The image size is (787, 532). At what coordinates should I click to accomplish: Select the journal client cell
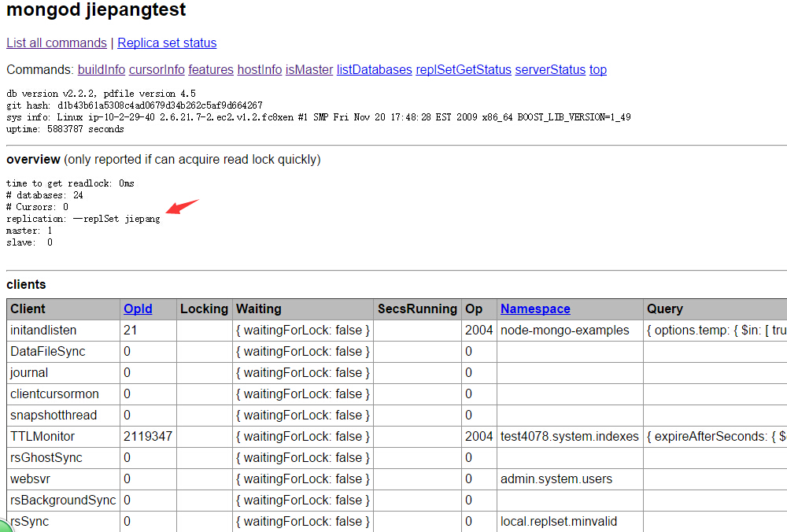pyautogui.click(x=63, y=373)
